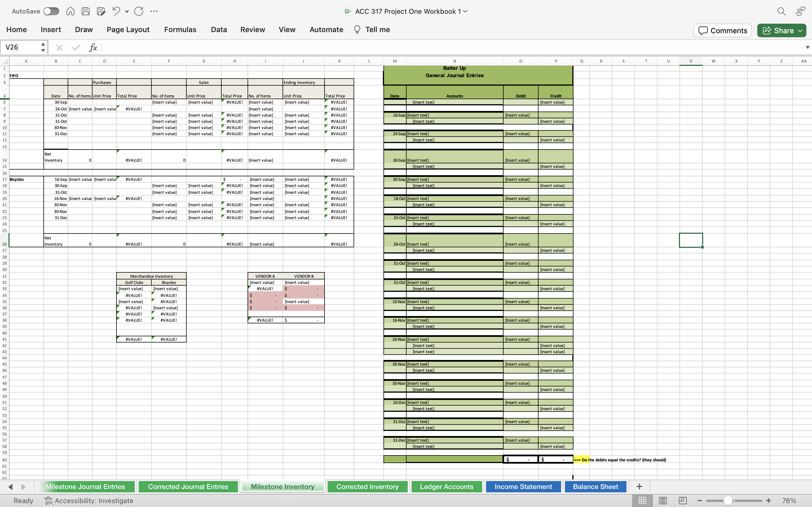This screenshot has width=812, height=507.
Task: Click the Insert Function fx icon
Action: coord(93,48)
